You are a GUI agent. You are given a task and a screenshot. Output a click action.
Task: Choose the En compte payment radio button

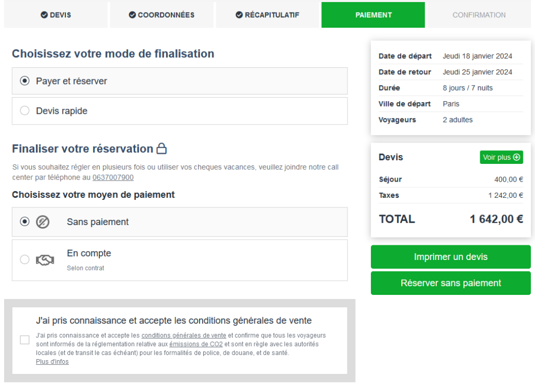[x=25, y=259]
